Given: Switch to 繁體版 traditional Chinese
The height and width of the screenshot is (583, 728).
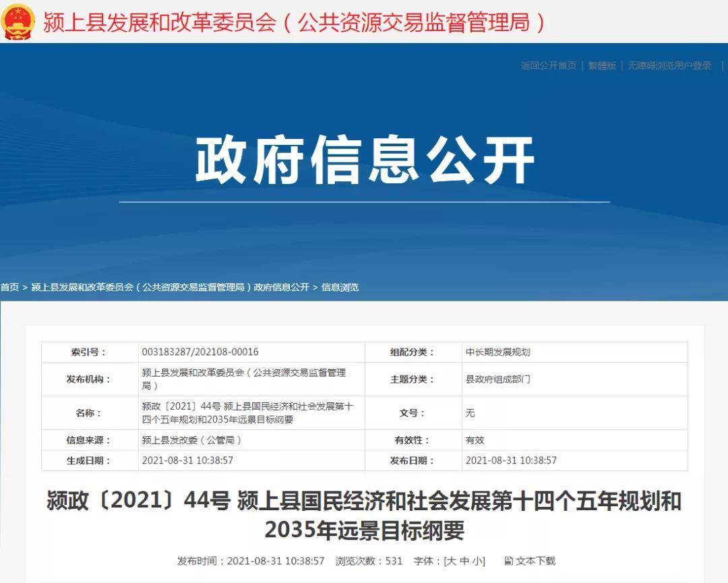Looking at the screenshot, I should coord(602,65).
